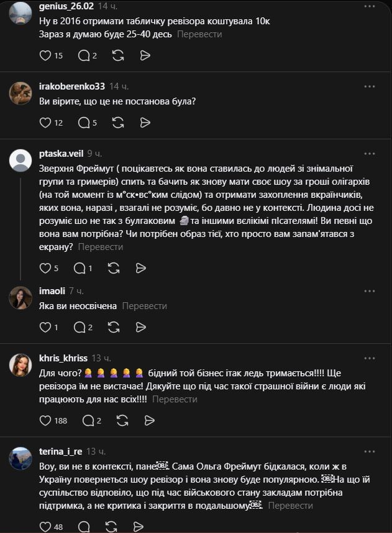
Task: Reply to imaoli's comment
Action: (80, 327)
